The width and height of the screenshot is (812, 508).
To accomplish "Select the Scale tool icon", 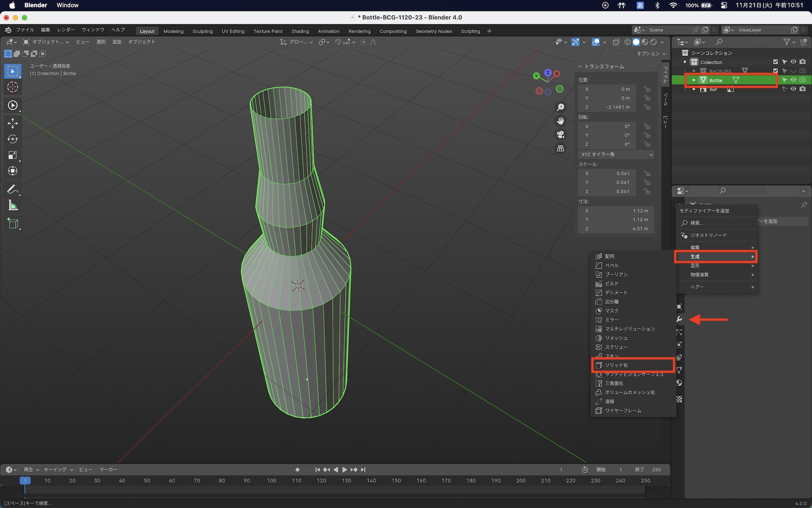I will 13,155.
